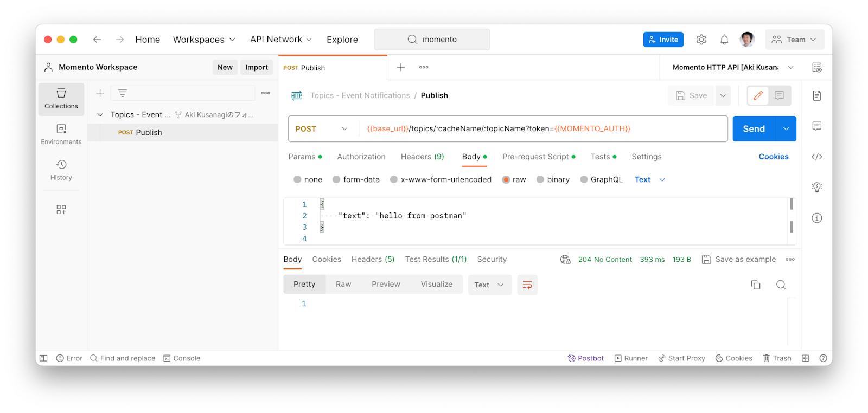Open the POST method dropdown

(323, 129)
